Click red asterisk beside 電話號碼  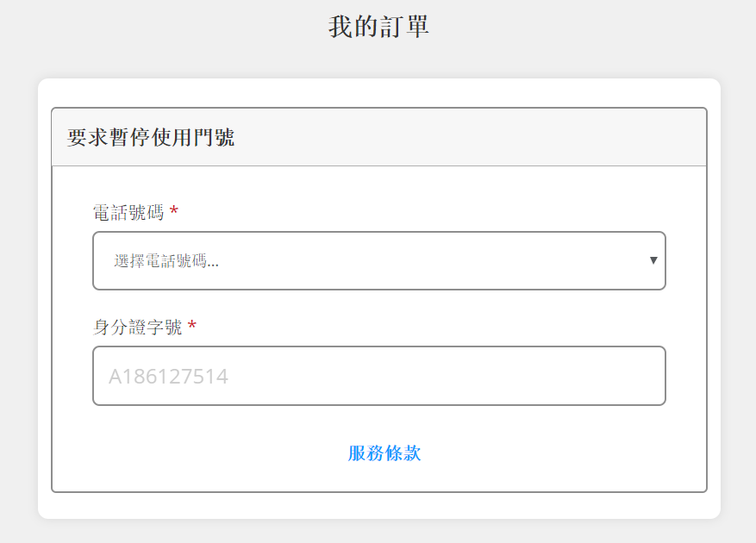pos(174,211)
